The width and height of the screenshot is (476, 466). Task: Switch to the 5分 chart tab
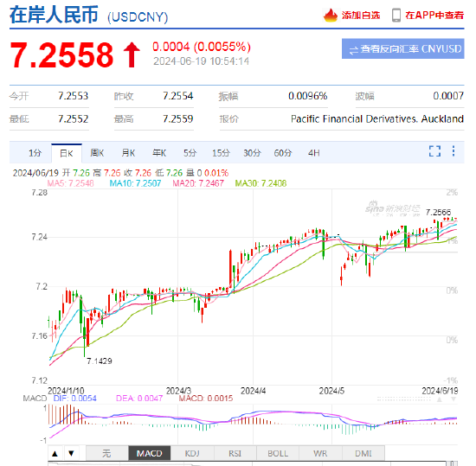[x=190, y=153]
